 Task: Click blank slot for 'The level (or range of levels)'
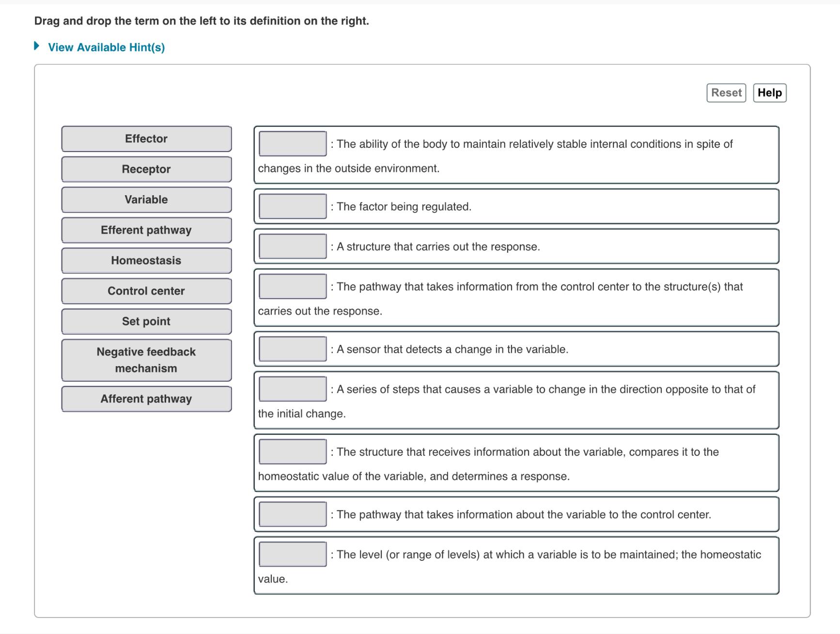point(293,554)
